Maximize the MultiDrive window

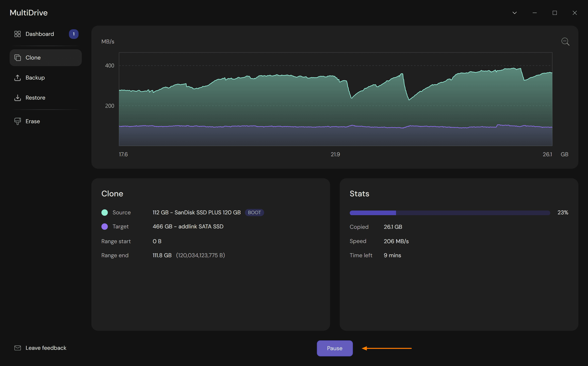point(555,13)
